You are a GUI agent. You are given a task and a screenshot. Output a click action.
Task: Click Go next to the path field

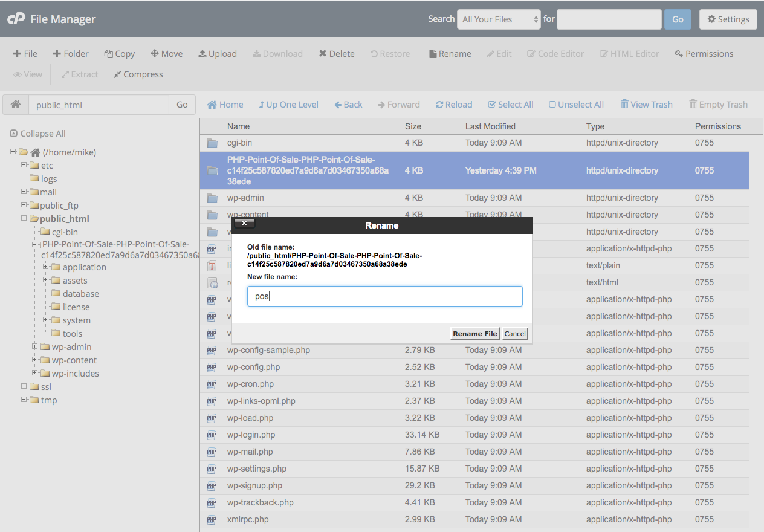tap(182, 105)
